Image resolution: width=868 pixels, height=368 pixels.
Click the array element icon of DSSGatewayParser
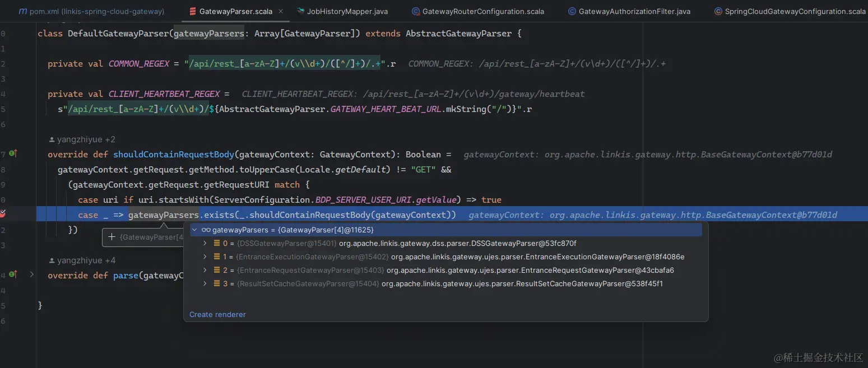pos(217,243)
